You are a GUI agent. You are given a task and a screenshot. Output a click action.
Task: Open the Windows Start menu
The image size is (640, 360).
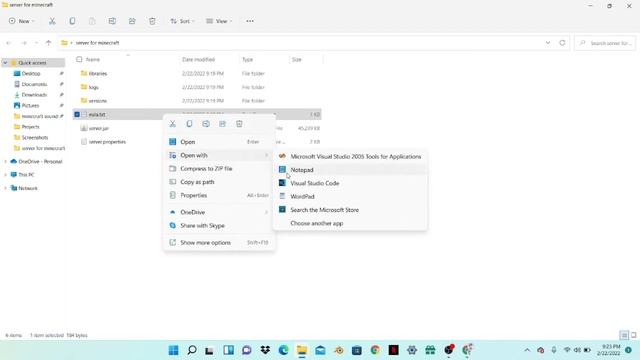[x=173, y=350]
